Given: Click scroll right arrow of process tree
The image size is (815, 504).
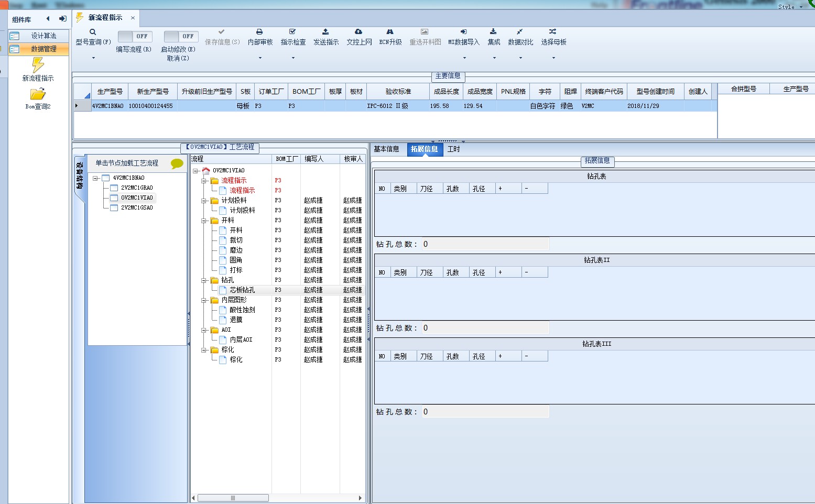Looking at the screenshot, I should (x=360, y=498).
